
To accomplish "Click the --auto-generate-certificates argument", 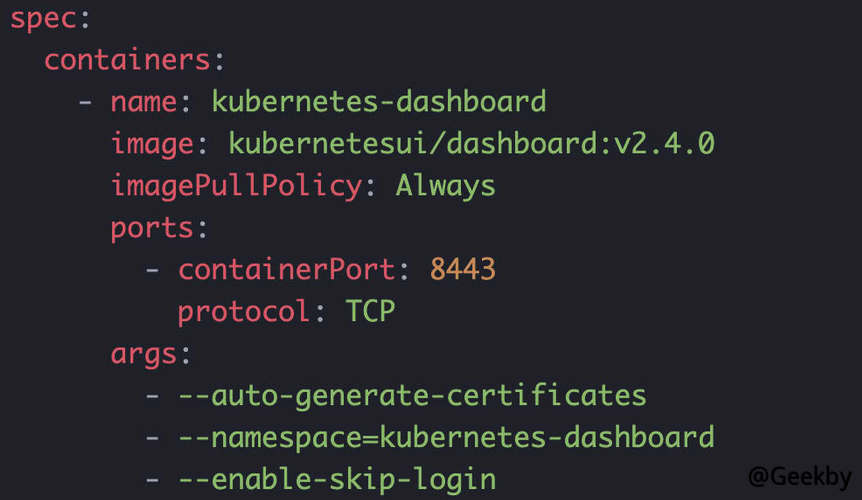I will (412, 396).
